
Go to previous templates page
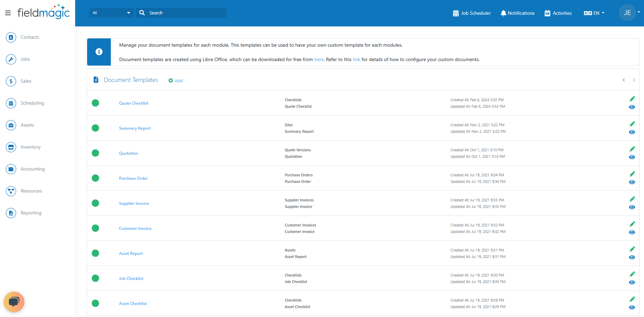tap(624, 80)
